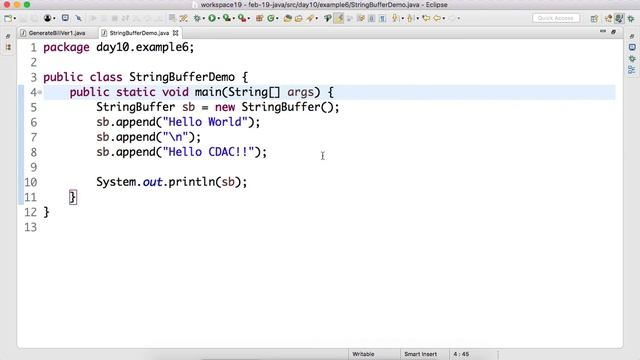640x360 pixels.
Task: Click System.out.println(sb) statement
Action: (x=172, y=182)
